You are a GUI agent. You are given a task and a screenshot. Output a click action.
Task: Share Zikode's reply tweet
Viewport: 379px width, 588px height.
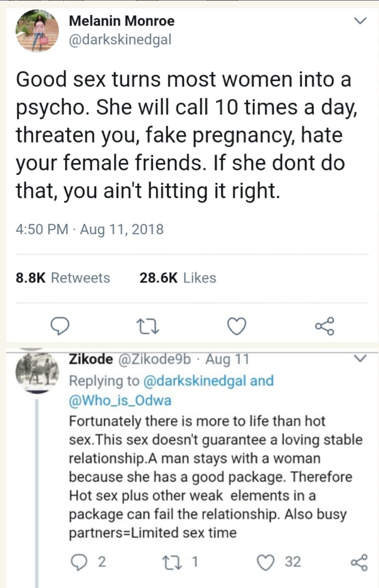359,562
